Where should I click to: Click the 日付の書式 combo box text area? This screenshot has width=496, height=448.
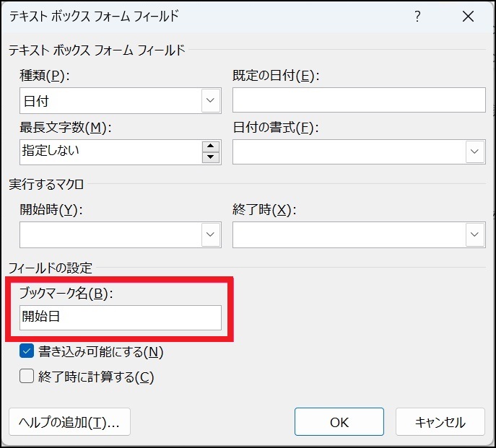point(349,151)
